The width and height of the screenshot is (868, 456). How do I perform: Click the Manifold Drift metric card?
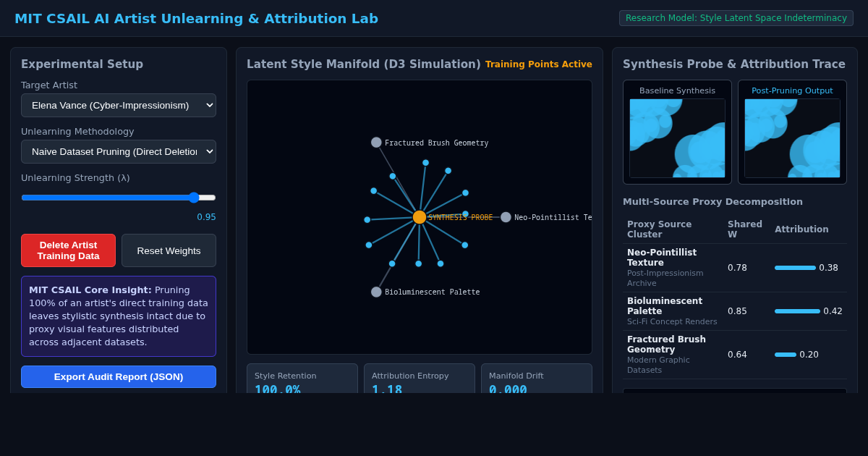coord(537,379)
